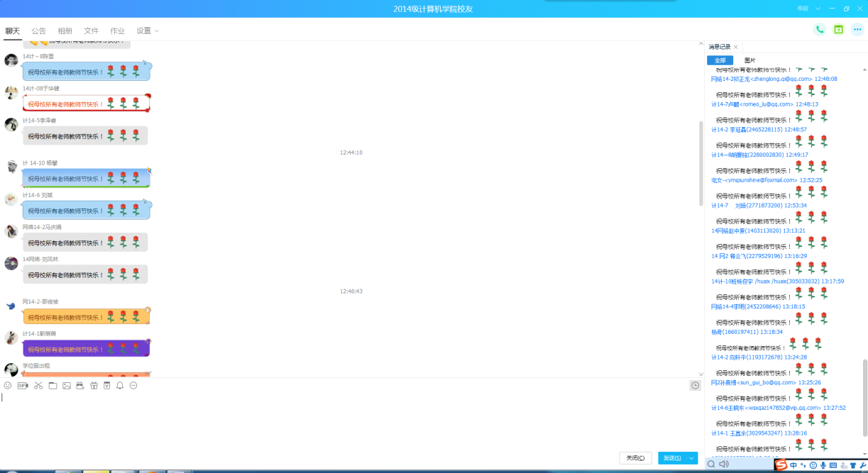Click the GIF recording icon
Viewport: 868px width, 473px height.
(x=23, y=386)
